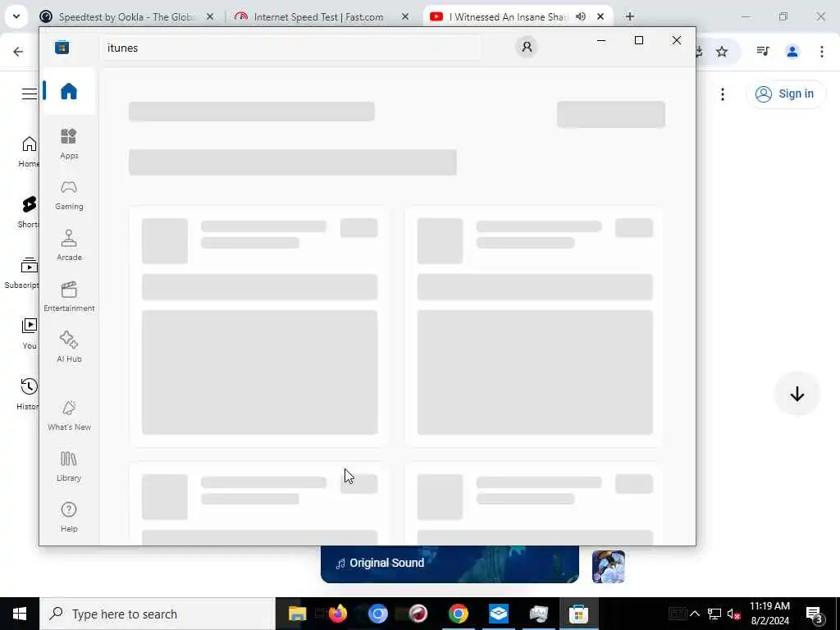Open Windows Start menu
The height and width of the screenshot is (630, 840).
coord(20,614)
